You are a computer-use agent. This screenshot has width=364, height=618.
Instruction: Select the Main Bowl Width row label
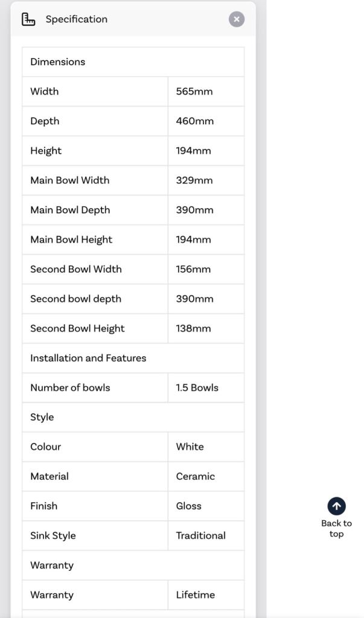coord(70,180)
